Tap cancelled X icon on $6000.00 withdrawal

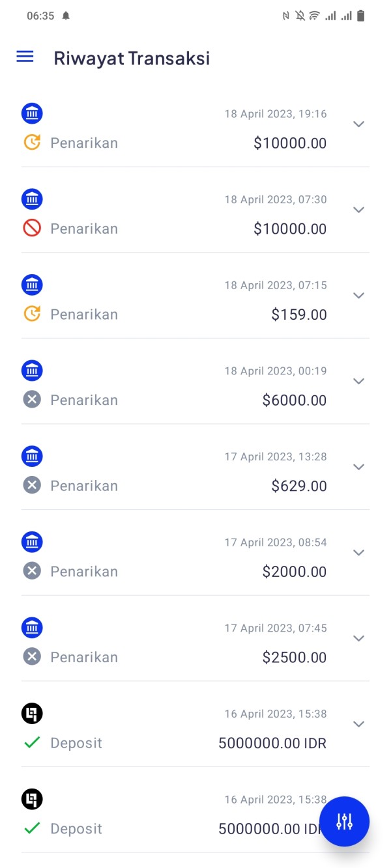(32, 399)
